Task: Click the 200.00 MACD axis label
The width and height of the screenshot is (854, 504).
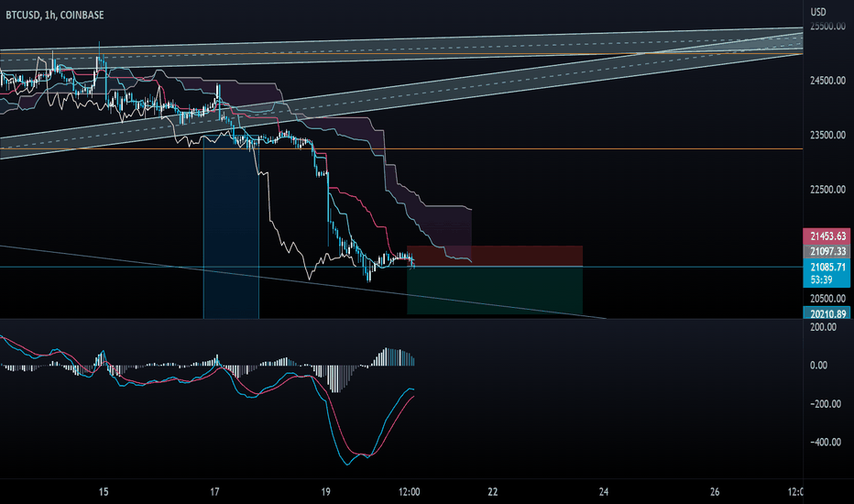Action: click(823, 327)
